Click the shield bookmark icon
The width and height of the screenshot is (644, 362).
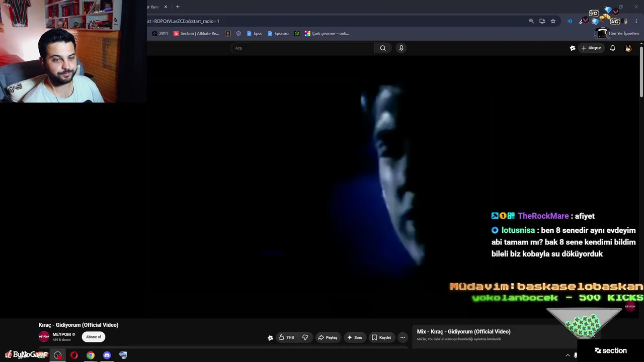(238, 34)
